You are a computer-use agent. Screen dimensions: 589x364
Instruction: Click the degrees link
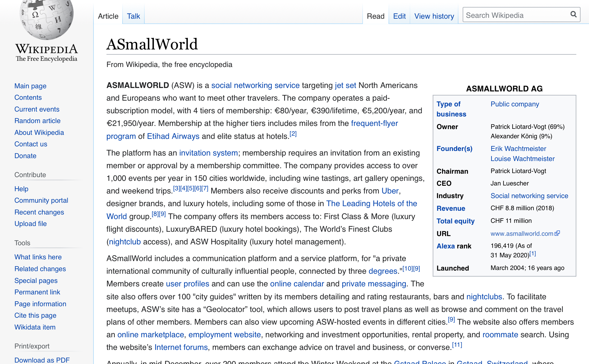383,271
